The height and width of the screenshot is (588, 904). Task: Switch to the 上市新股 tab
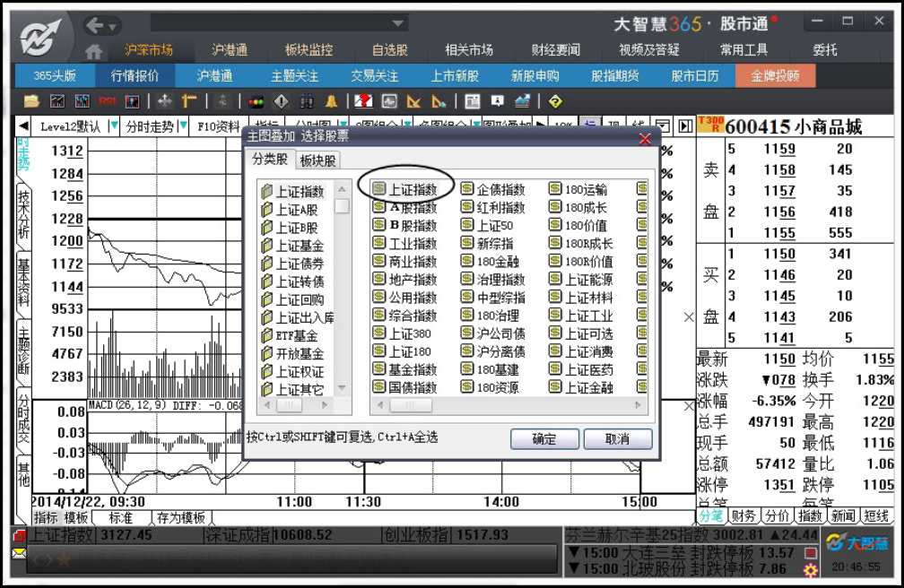tap(455, 75)
